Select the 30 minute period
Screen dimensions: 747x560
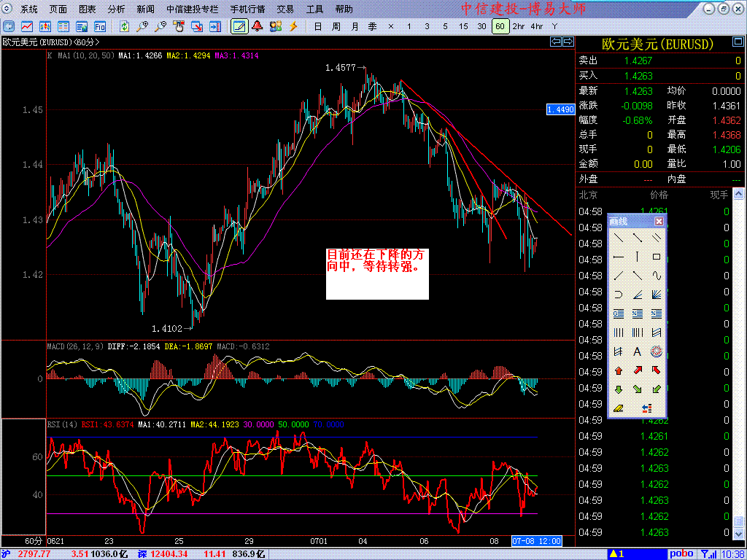click(x=482, y=26)
